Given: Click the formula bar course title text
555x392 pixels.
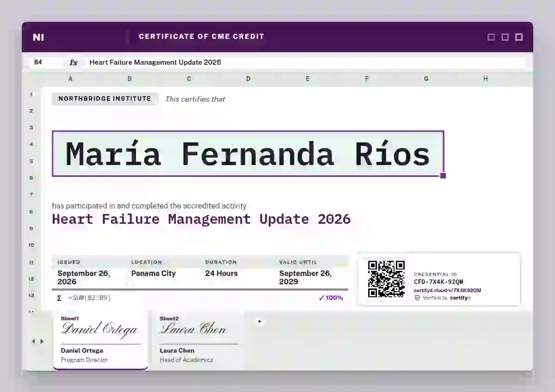Looking at the screenshot, I should [155, 62].
